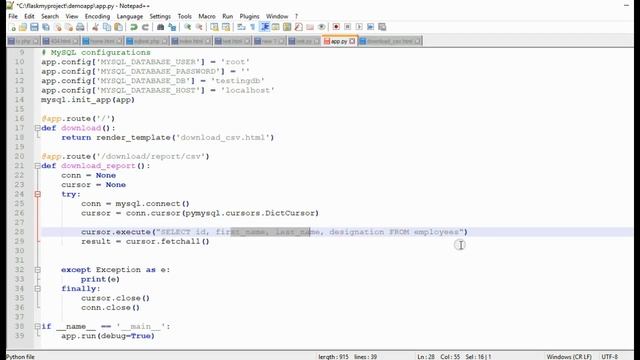The height and width of the screenshot is (360, 640).
Task: Toggle synchronize vertical scrolling
Action: [214, 27]
